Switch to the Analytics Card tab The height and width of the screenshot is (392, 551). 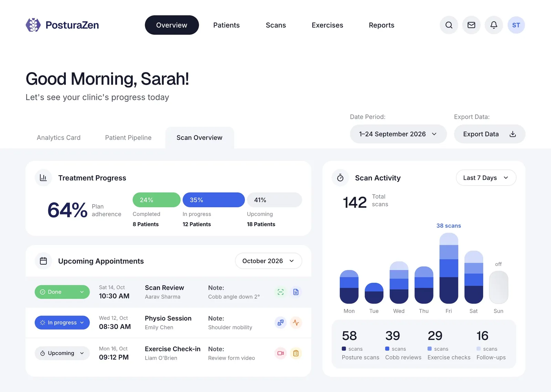(59, 137)
